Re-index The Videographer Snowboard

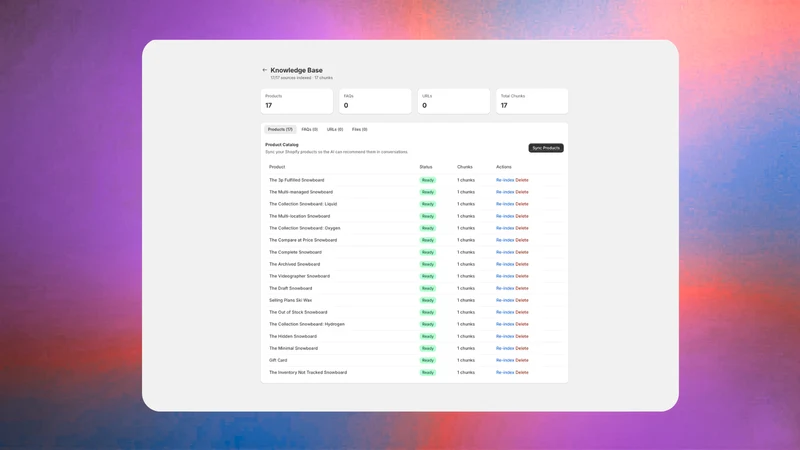click(505, 276)
